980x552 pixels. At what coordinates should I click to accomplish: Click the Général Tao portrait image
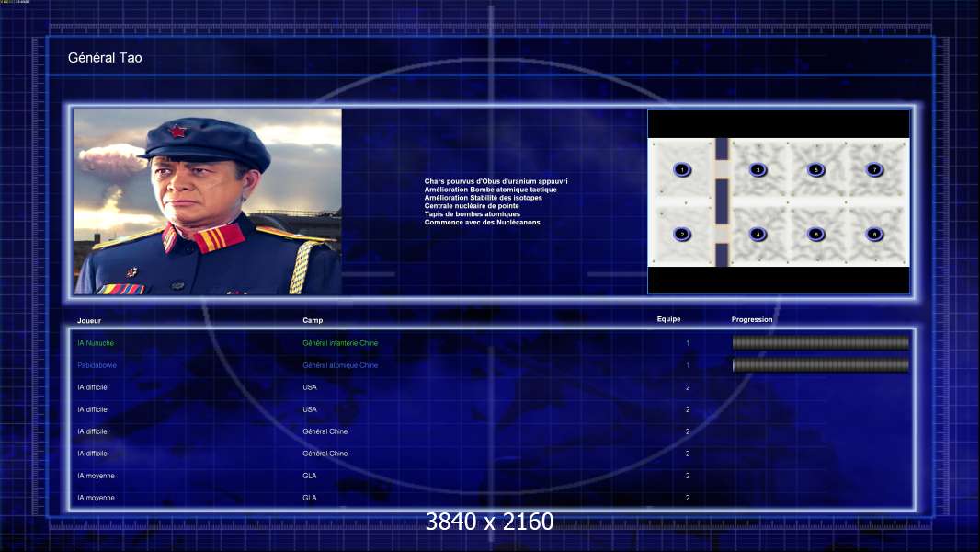[x=207, y=201]
